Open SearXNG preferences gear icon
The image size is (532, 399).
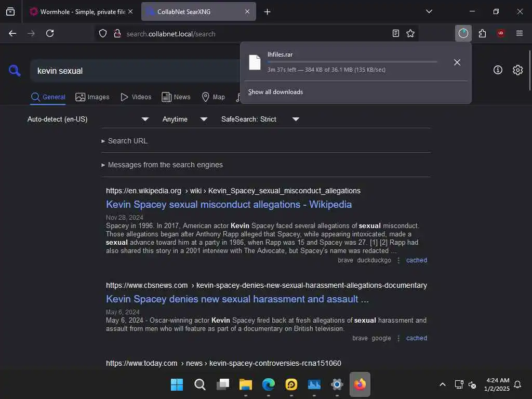518,70
